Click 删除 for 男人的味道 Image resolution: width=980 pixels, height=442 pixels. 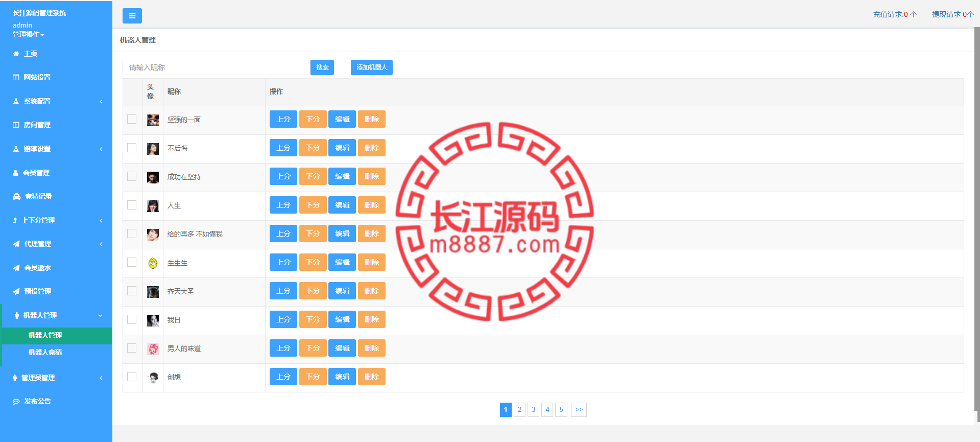click(372, 348)
